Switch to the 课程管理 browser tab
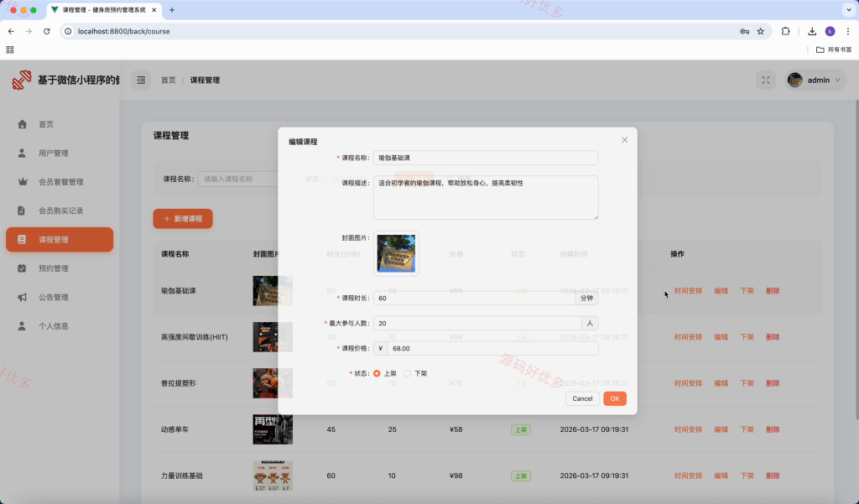859x504 pixels. (104, 10)
